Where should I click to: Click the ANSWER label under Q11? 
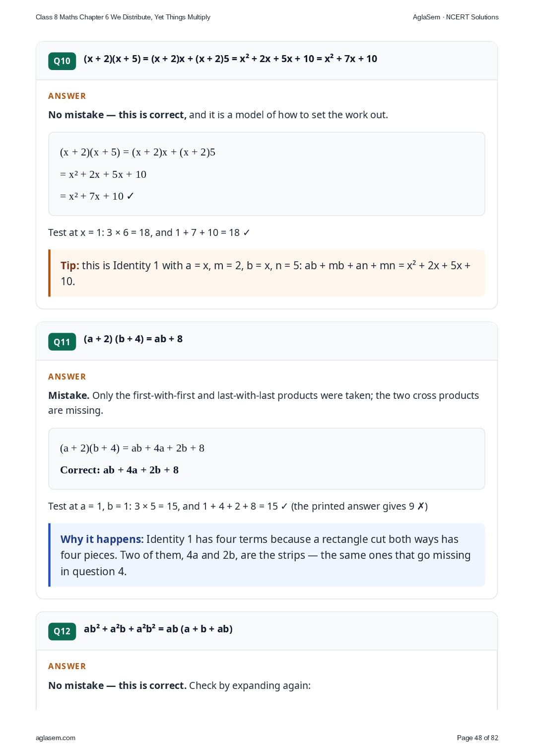coord(67,377)
